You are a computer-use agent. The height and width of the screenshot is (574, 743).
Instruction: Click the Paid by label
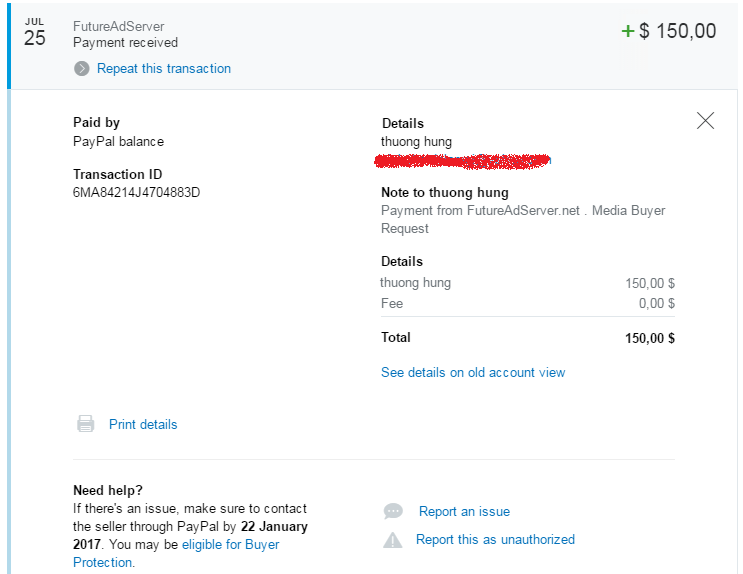[96, 122]
